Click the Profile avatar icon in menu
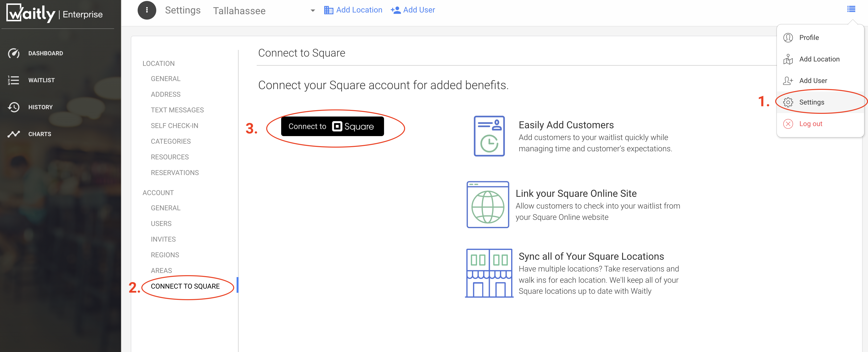This screenshot has width=868, height=352. pos(788,37)
